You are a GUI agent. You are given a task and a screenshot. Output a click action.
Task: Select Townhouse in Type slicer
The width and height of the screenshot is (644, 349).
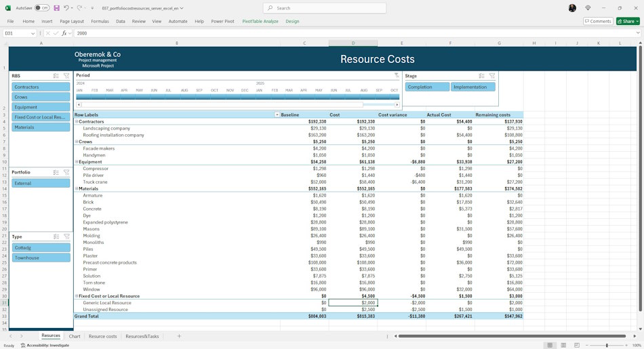click(x=41, y=258)
